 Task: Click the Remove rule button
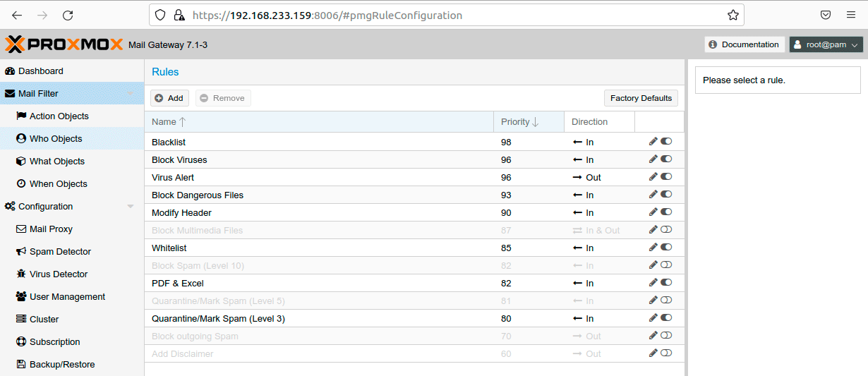[223, 98]
